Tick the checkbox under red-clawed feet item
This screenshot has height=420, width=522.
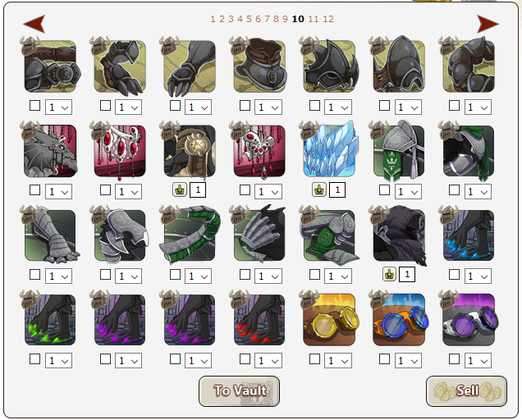pyautogui.click(x=245, y=359)
